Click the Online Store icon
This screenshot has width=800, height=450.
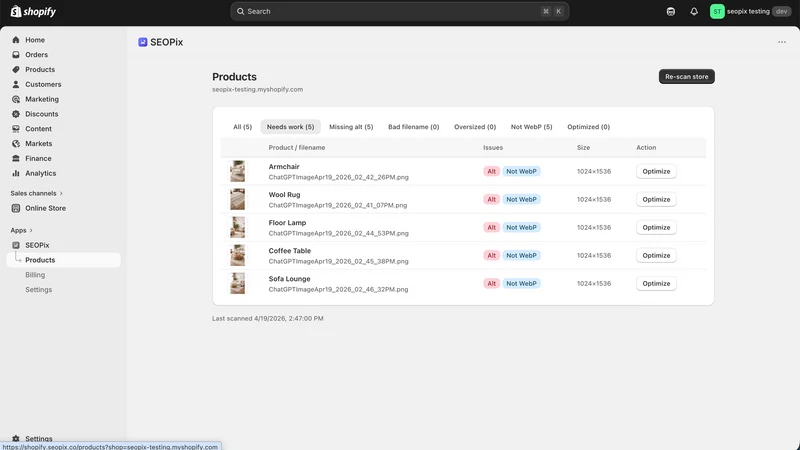coord(16,208)
